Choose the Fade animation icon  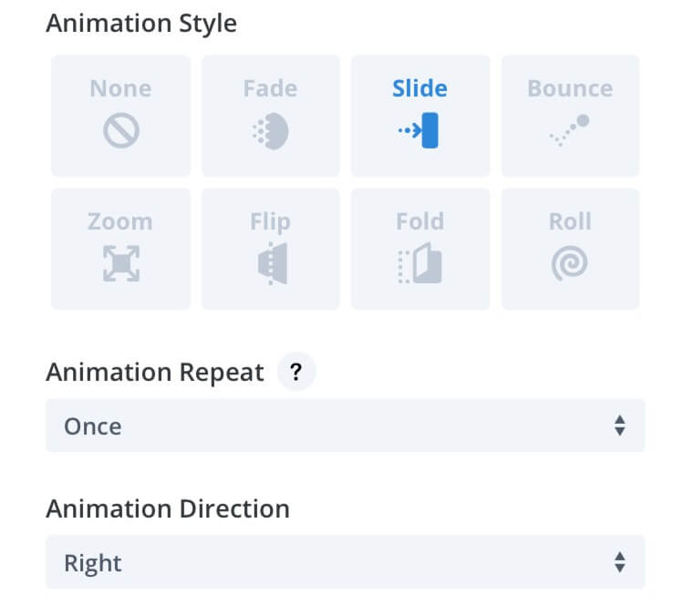click(271, 131)
